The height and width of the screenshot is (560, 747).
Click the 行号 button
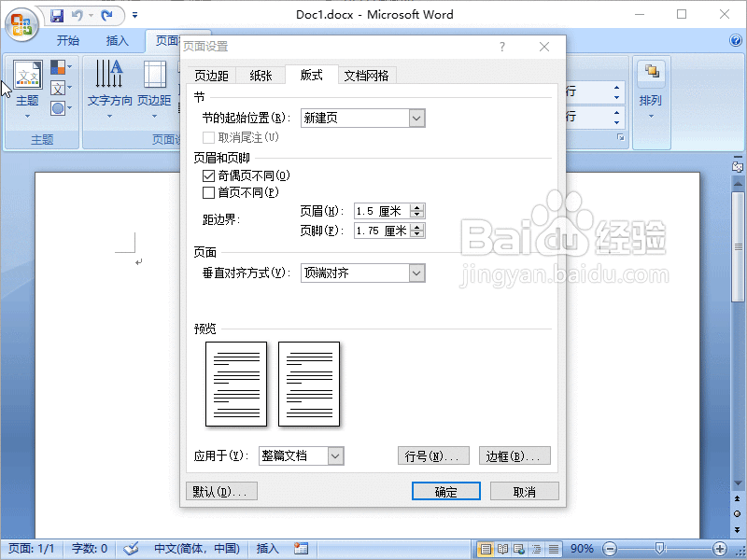point(433,455)
